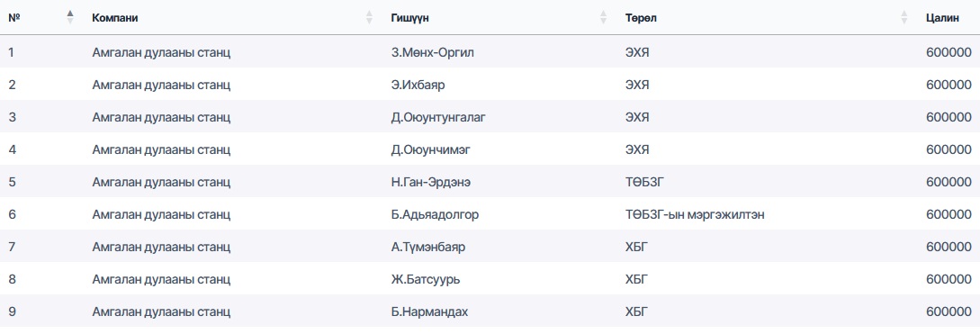Click salary 600000 in row 1
This screenshot has height=334, width=980.
point(949,52)
